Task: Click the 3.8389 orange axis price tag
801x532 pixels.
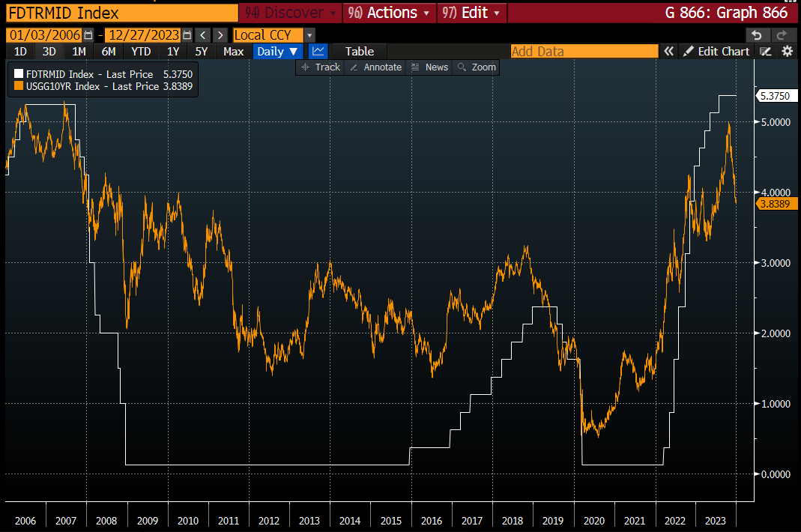Action: tap(775, 204)
